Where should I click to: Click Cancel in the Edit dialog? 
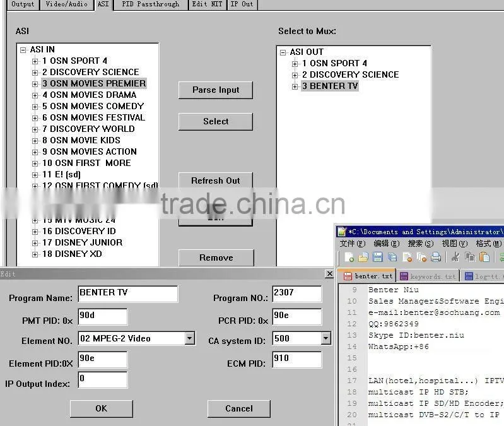tap(239, 408)
